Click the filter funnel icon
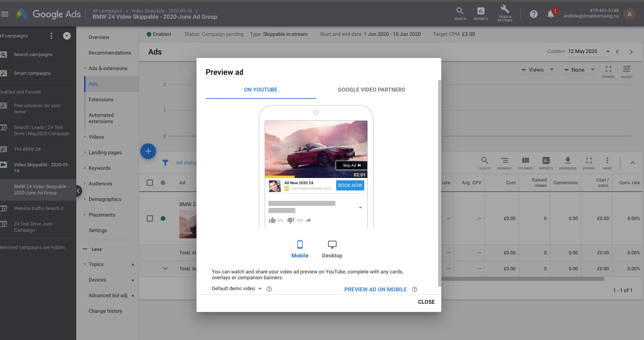The width and height of the screenshot is (644, 340). pos(165,163)
